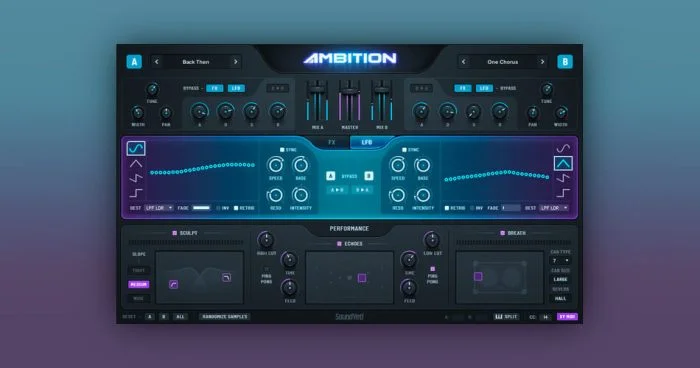Screen dimensions: 700x368
Task: Select the square waveform for LFO B
Action: click(563, 193)
